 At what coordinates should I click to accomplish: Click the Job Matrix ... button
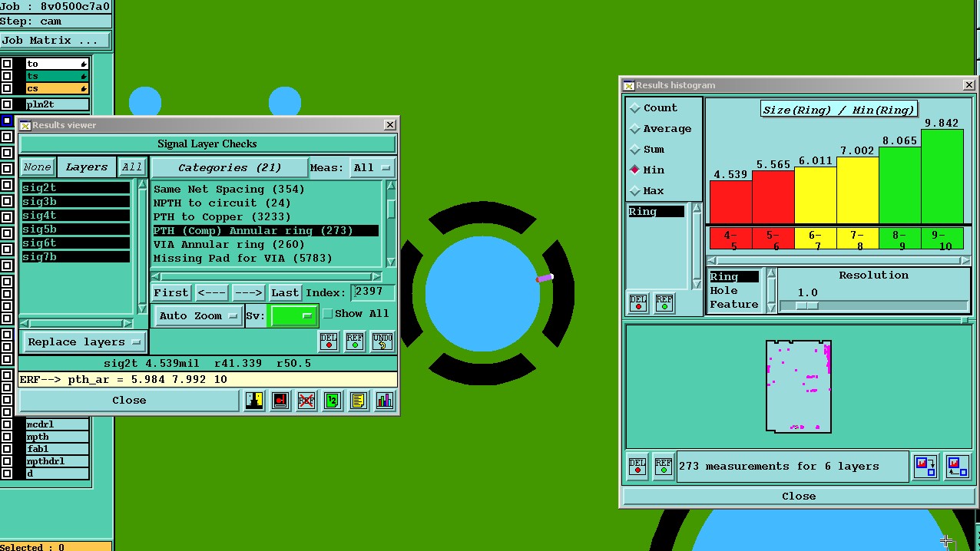(x=55, y=41)
